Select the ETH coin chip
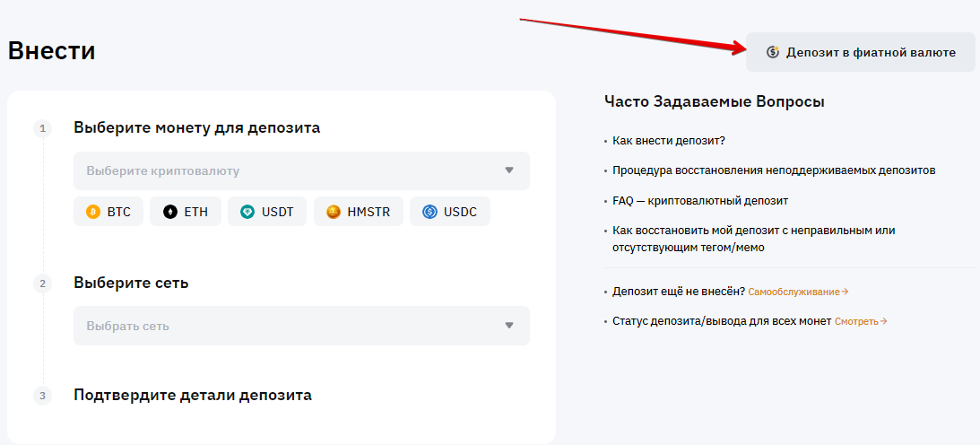Screen dimensions: 980x445 [185, 212]
